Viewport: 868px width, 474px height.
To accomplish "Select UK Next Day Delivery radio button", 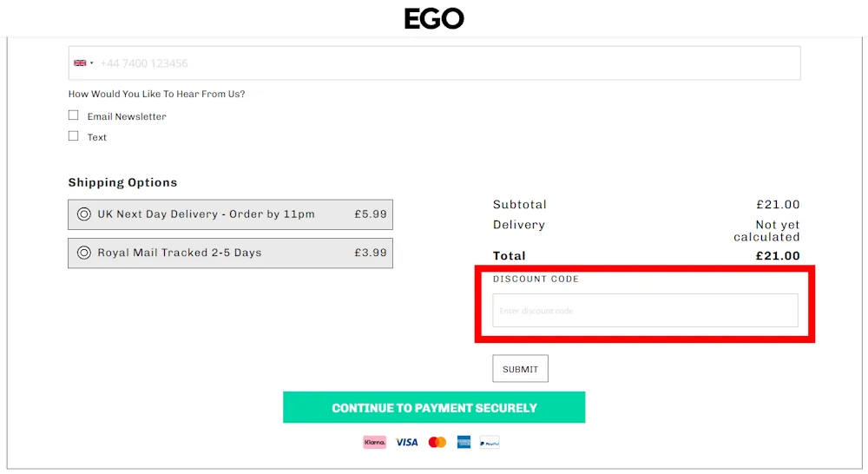I will coord(84,214).
